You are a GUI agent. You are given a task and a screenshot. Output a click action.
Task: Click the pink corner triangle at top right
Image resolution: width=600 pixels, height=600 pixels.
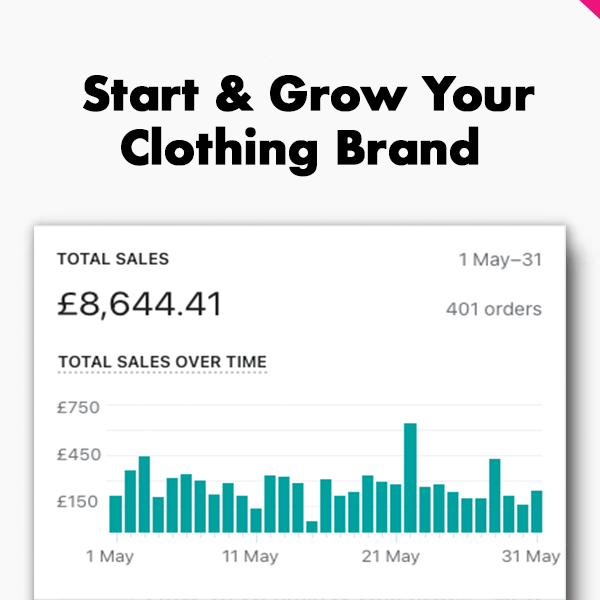point(591,7)
